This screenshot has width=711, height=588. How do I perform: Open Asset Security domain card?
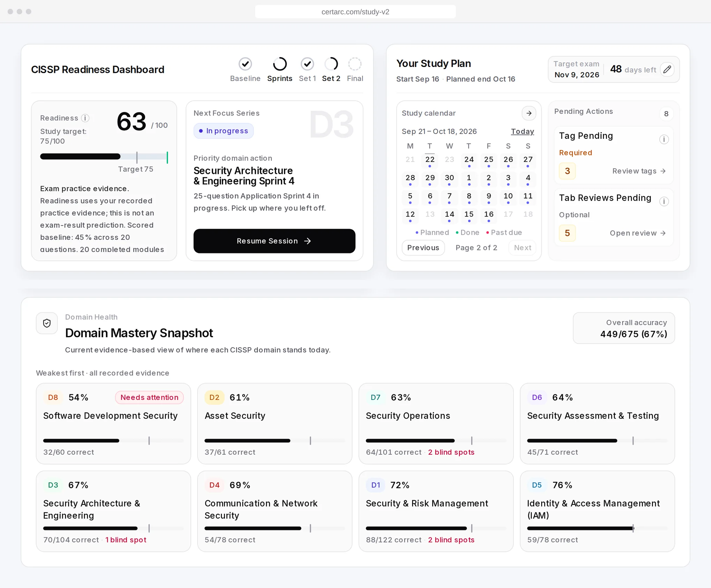[x=275, y=423]
